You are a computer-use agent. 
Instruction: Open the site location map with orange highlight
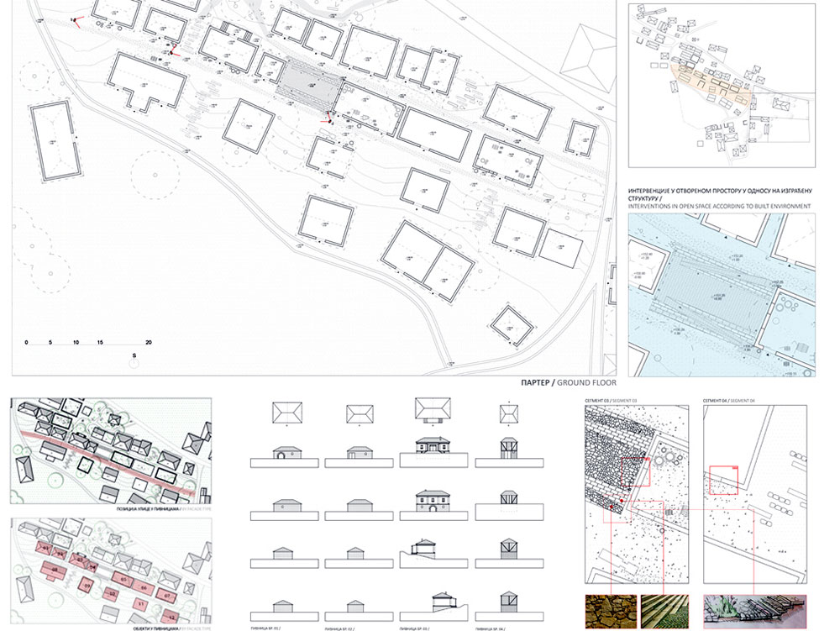point(722,86)
